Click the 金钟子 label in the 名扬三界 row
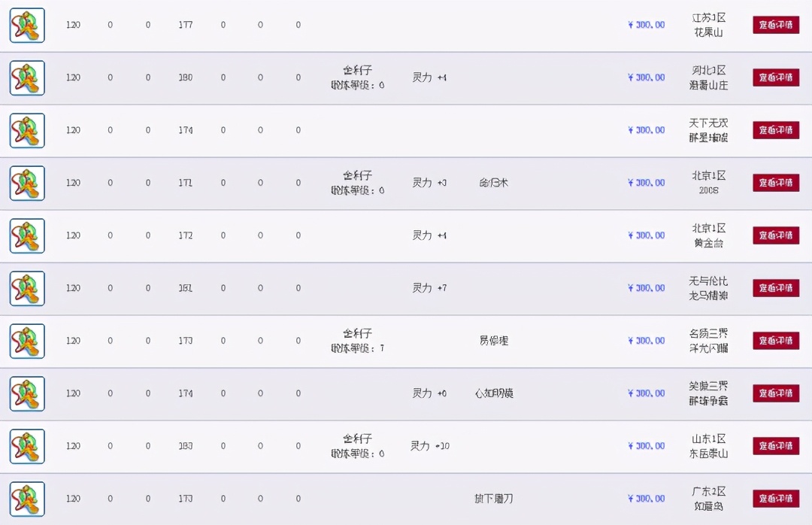812x525 pixels. [x=358, y=333]
